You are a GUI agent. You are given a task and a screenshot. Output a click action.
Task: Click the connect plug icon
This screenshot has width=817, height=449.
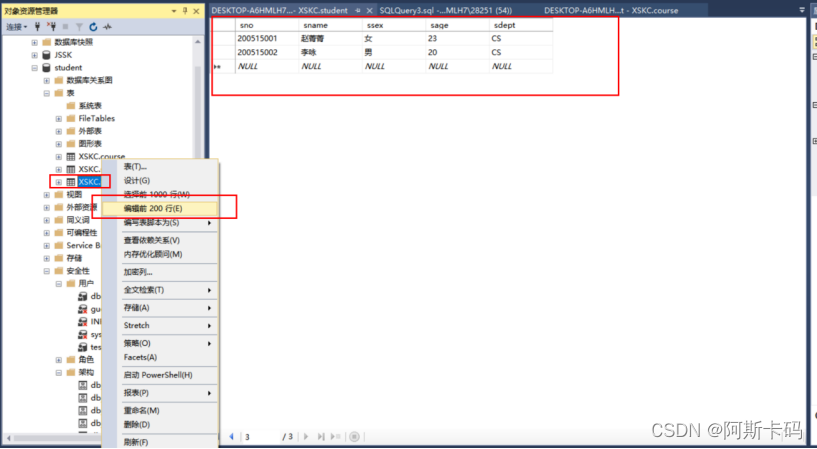(38, 27)
